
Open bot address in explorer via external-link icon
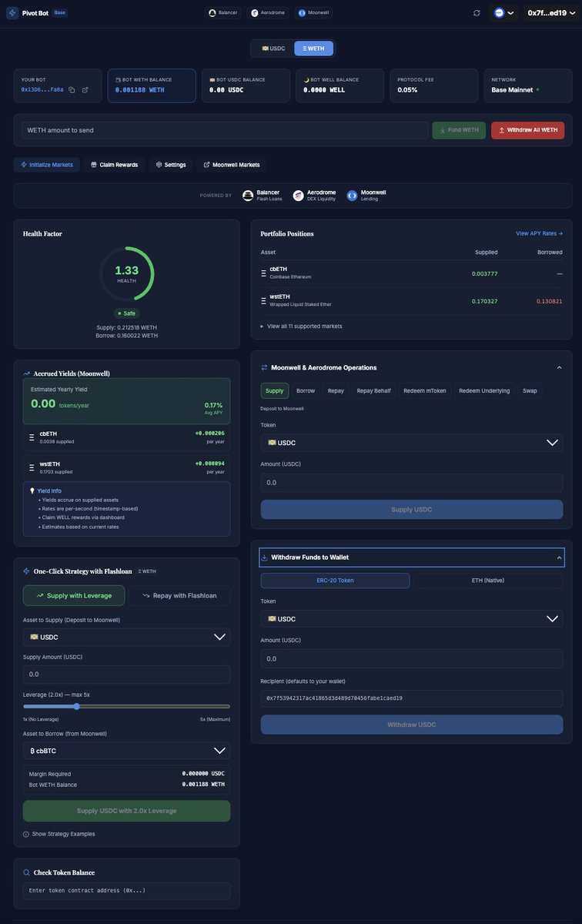pos(85,90)
